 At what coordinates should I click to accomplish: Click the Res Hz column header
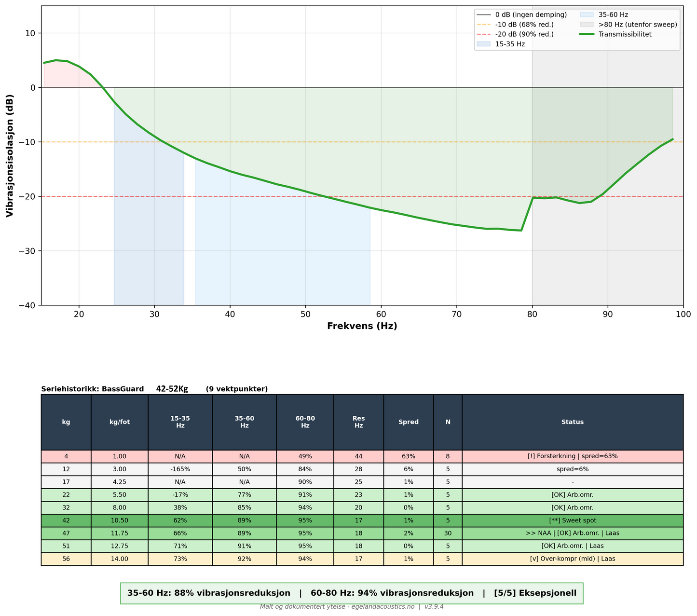[358, 422]
